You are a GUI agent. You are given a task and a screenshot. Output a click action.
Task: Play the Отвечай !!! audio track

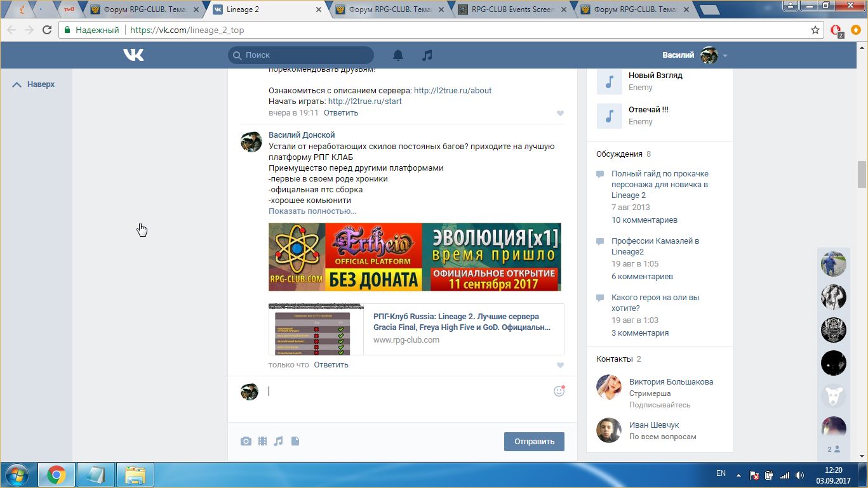(x=609, y=116)
